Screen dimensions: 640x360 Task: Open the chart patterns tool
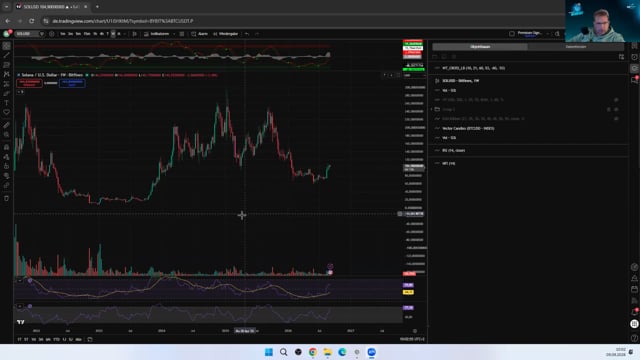coord(7,74)
